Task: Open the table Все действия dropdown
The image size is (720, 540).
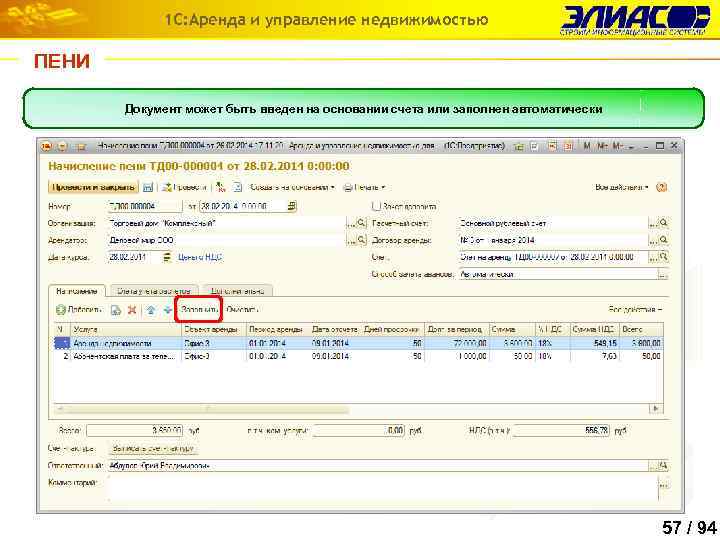Action: coord(636,310)
